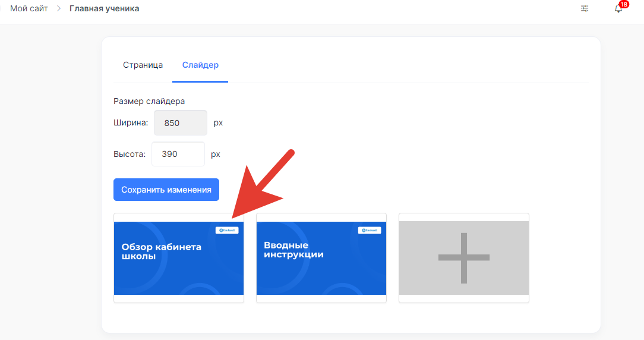Image resolution: width=644 pixels, height=340 pixels.
Task: Open the settings sliders icon in header
Action: coord(585,8)
